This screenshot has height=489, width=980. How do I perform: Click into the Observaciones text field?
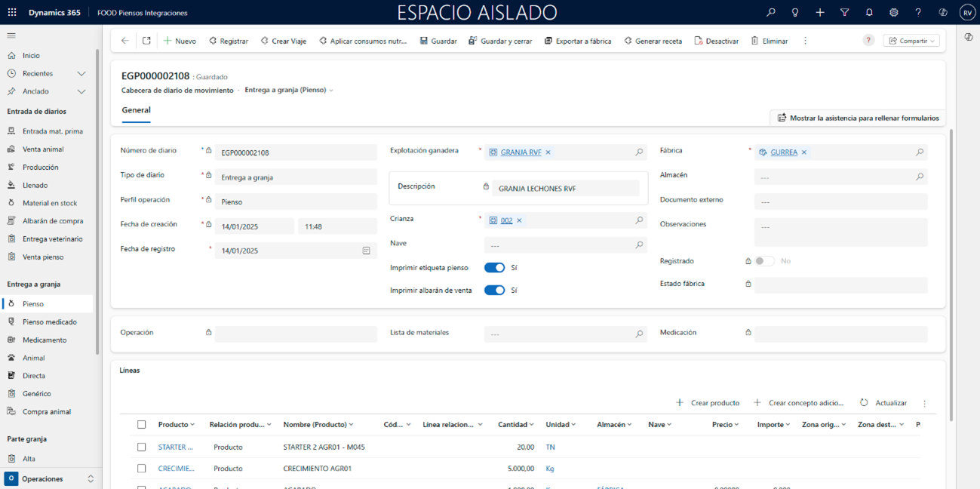click(x=840, y=232)
